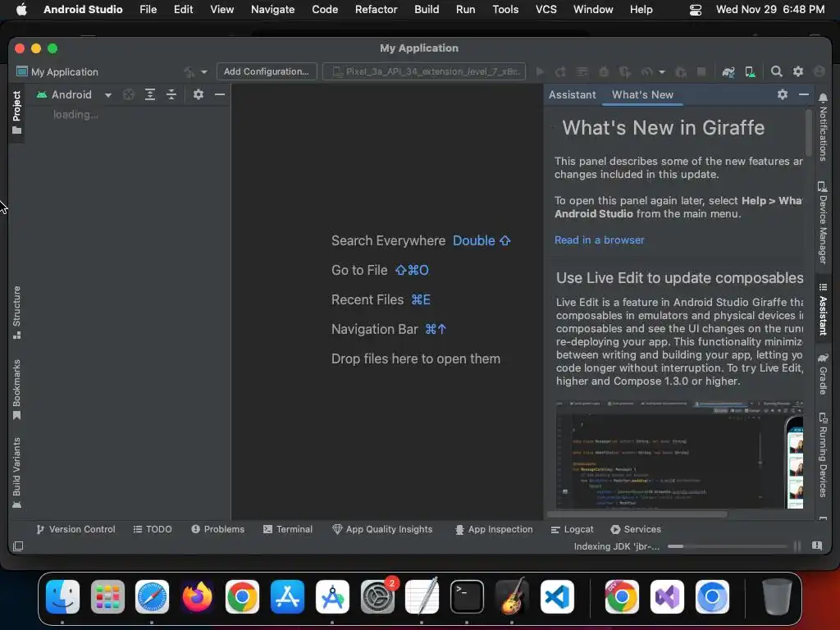Open the VCS menu
Screen dimensions: 840x630
tap(546, 10)
